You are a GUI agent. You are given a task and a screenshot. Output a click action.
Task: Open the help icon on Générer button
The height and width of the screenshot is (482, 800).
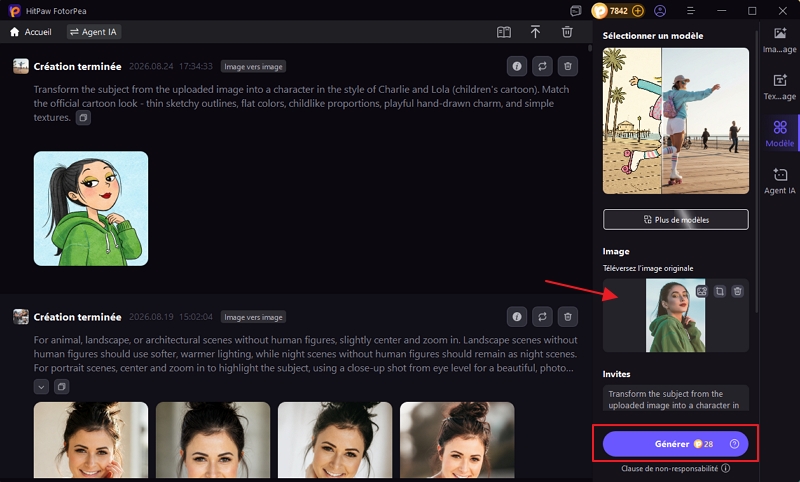click(734, 444)
